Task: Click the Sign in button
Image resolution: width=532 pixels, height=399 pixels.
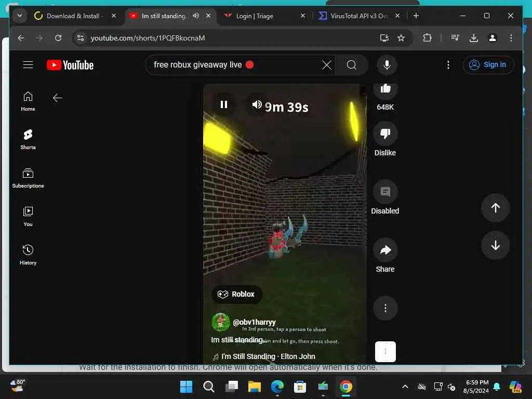Action: [x=488, y=65]
